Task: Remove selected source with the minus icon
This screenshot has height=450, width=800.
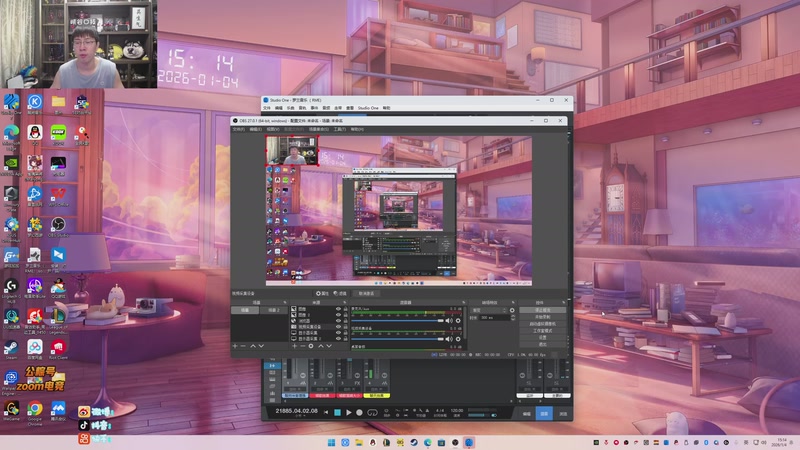Action: click(303, 346)
